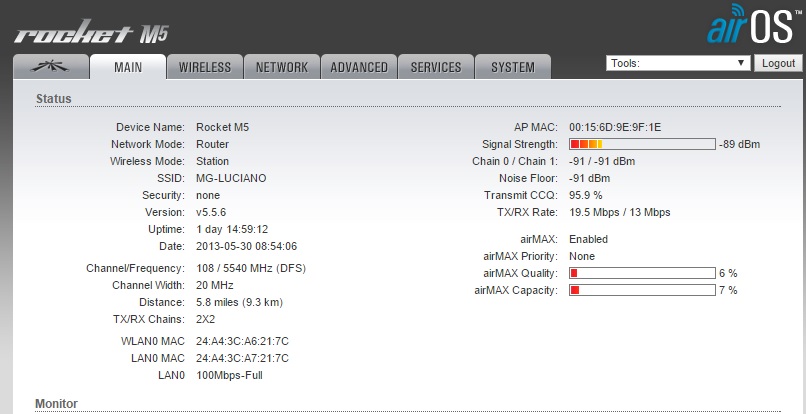Screen dimensions: 806x414
Task: Open the SERVICES tab
Action: pyautogui.click(x=436, y=67)
